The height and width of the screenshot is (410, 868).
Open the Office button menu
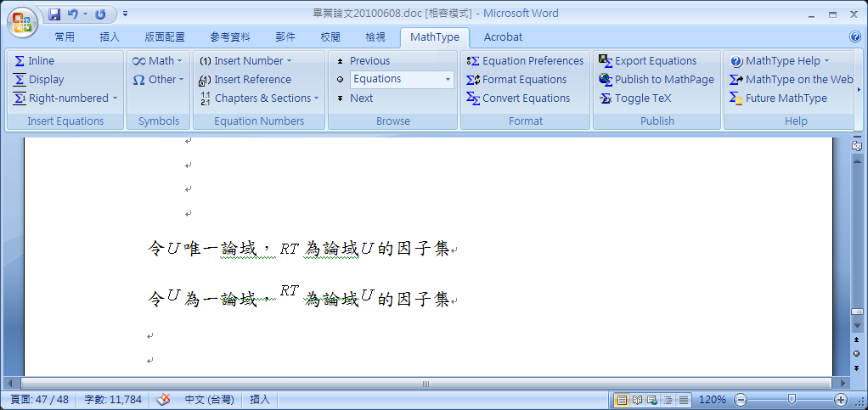tap(22, 22)
